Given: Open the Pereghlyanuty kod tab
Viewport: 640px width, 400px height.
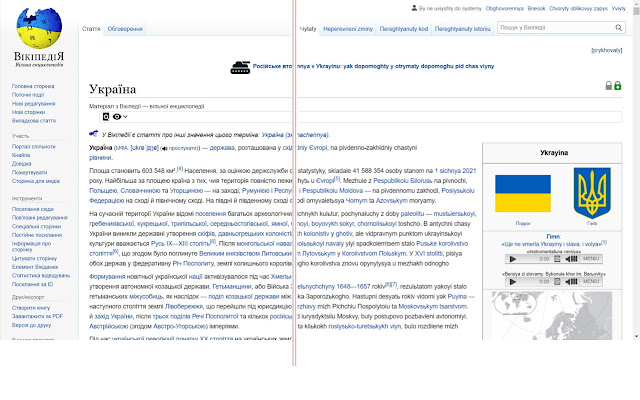Looking at the screenshot, I should pos(404,29).
